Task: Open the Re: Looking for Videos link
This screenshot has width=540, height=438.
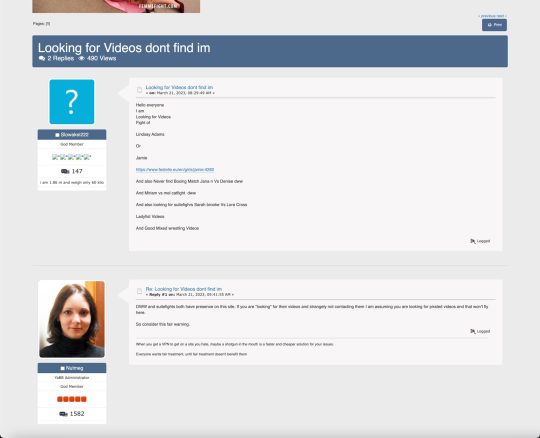Action: pos(184,289)
